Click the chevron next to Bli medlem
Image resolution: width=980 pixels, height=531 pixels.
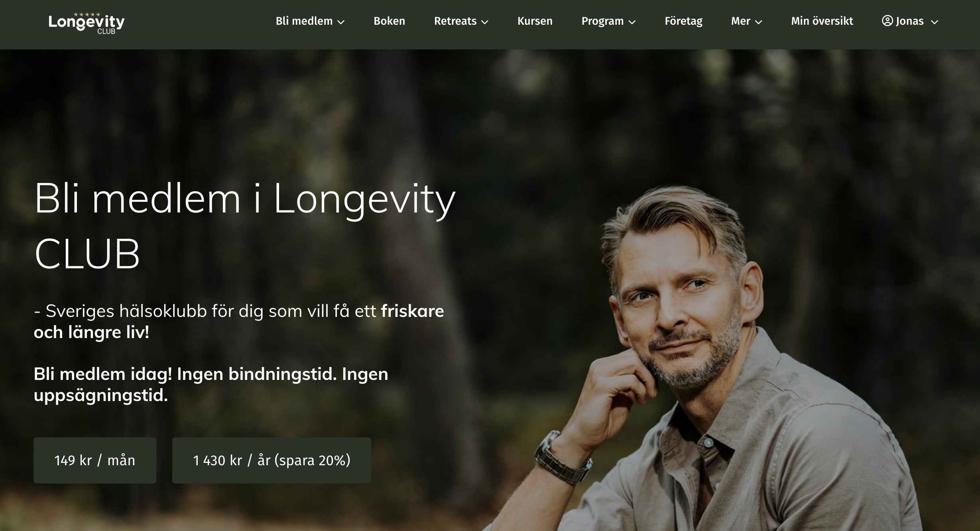341,22
